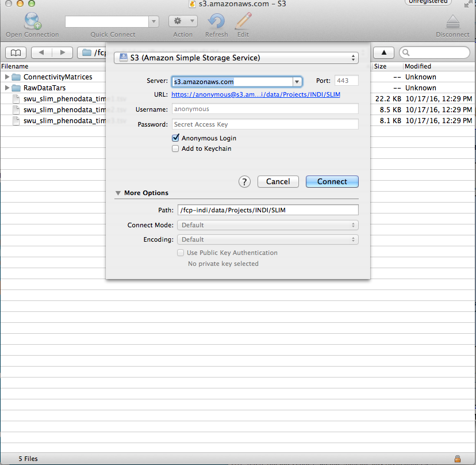Collapse the More Options disclosure triangle
The image size is (476, 465).
(x=118, y=193)
